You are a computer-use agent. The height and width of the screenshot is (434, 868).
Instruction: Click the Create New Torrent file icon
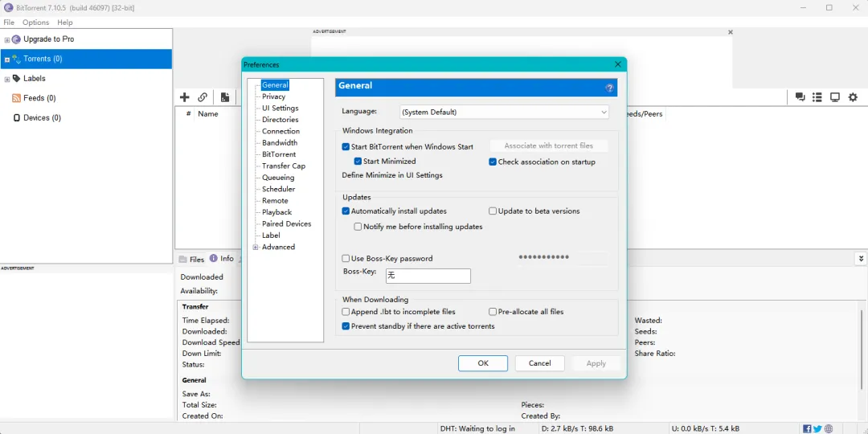pos(225,97)
